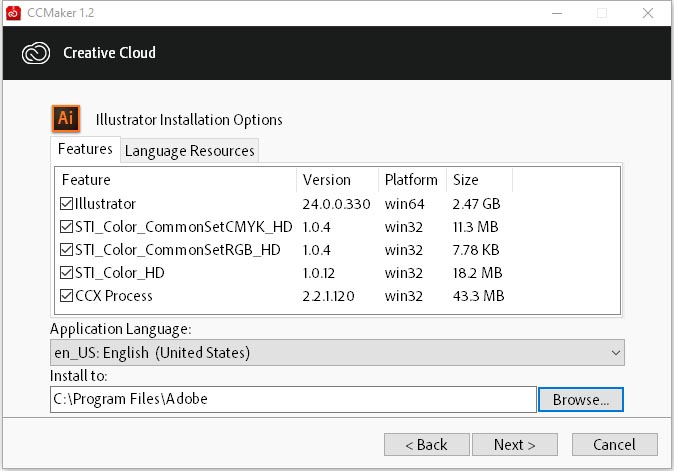Click the Creative Cloud logo icon
Image resolution: width=674 pixels, height=471 pixels.
(36, 53)
